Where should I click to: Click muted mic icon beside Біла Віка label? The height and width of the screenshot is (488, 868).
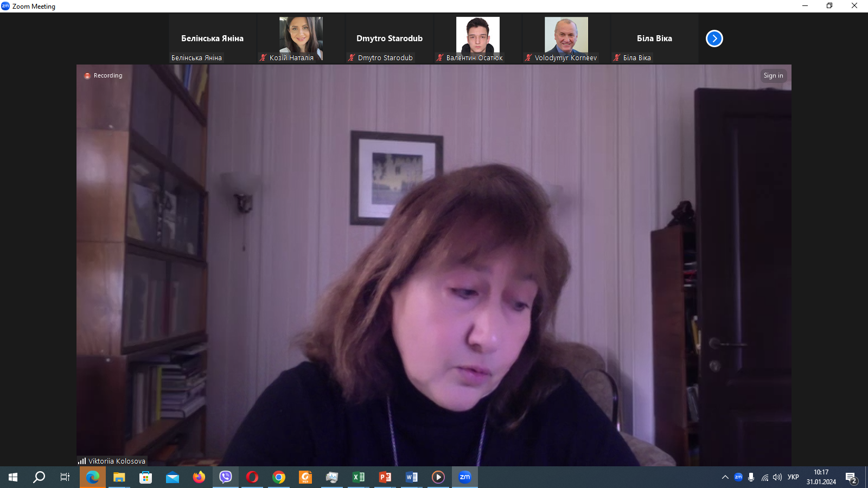click(617, 57)
